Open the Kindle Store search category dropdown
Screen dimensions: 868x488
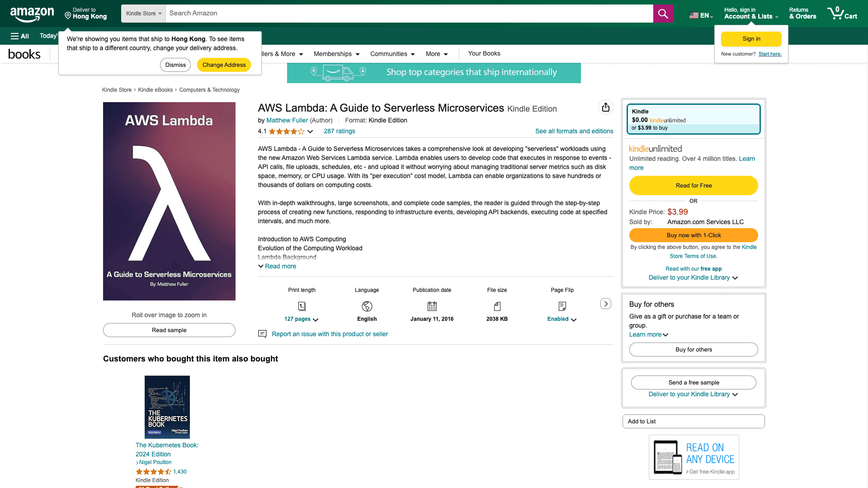point(144,14)
